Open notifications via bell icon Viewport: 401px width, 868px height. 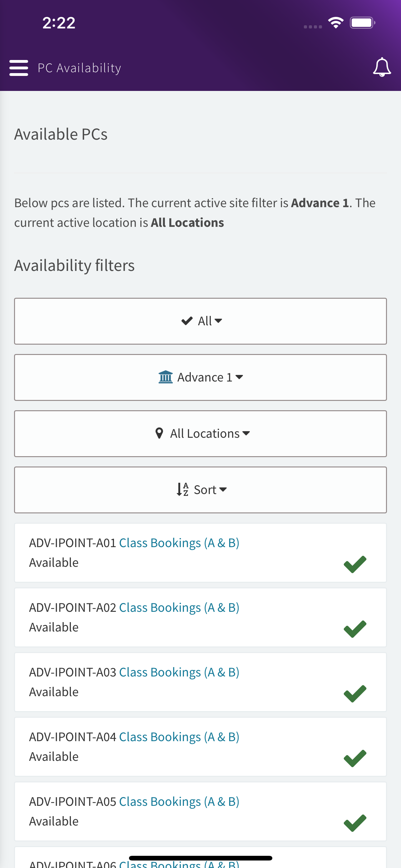point(382,67)
